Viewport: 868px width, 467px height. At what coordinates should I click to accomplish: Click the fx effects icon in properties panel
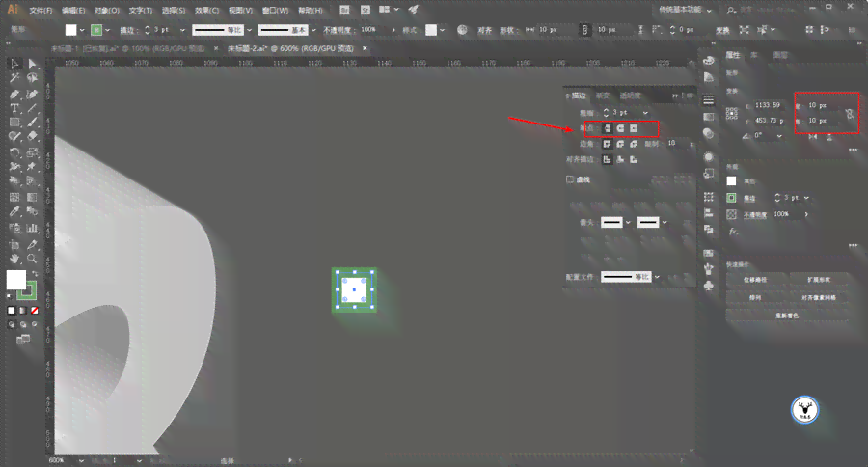pyautogui.click(x=733, y=231)
